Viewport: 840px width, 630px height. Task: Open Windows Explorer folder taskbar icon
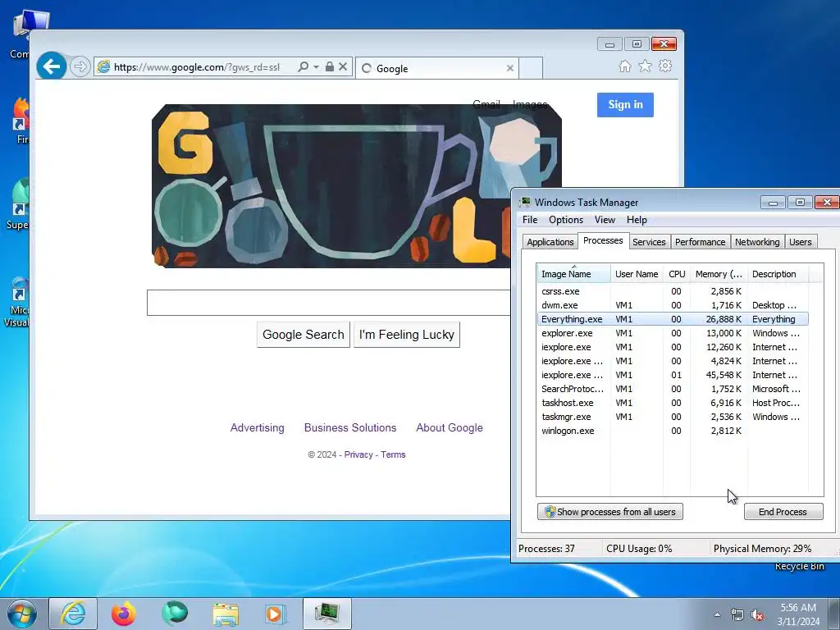coord(226,614)
